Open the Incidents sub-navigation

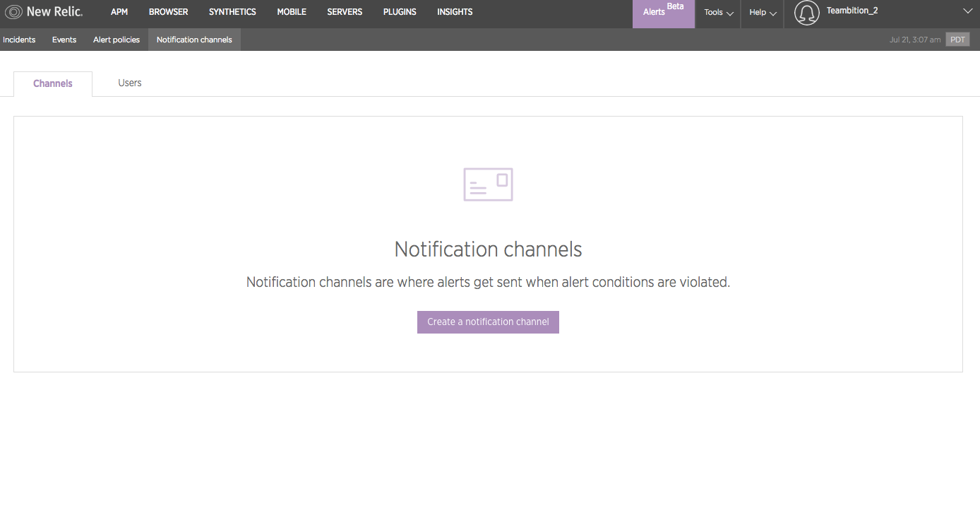[19, 40]
